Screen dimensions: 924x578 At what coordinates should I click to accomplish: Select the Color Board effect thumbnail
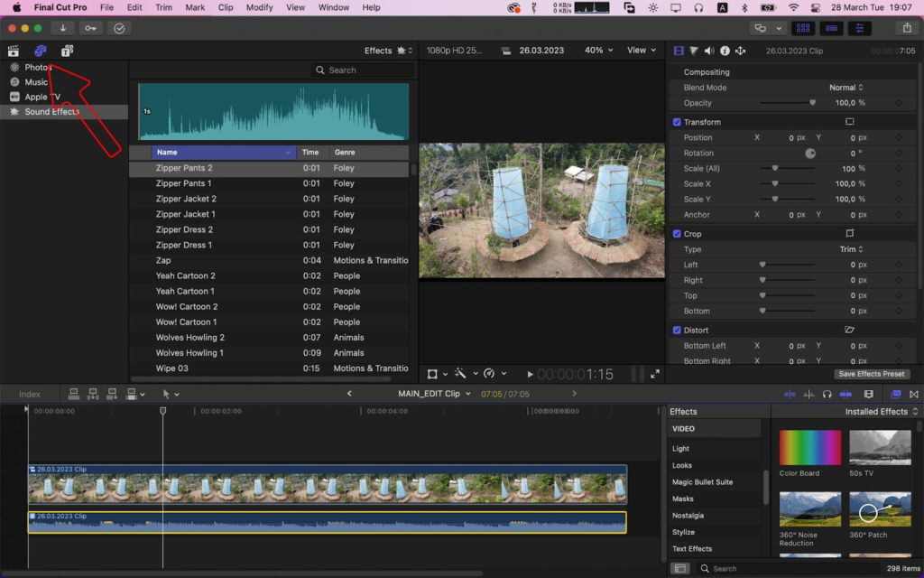coord(809,448)
